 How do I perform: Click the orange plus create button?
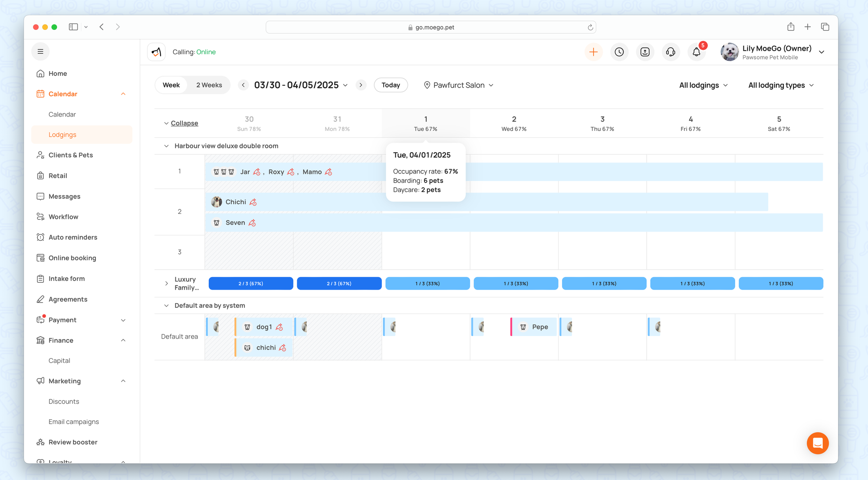click(593, 52)
